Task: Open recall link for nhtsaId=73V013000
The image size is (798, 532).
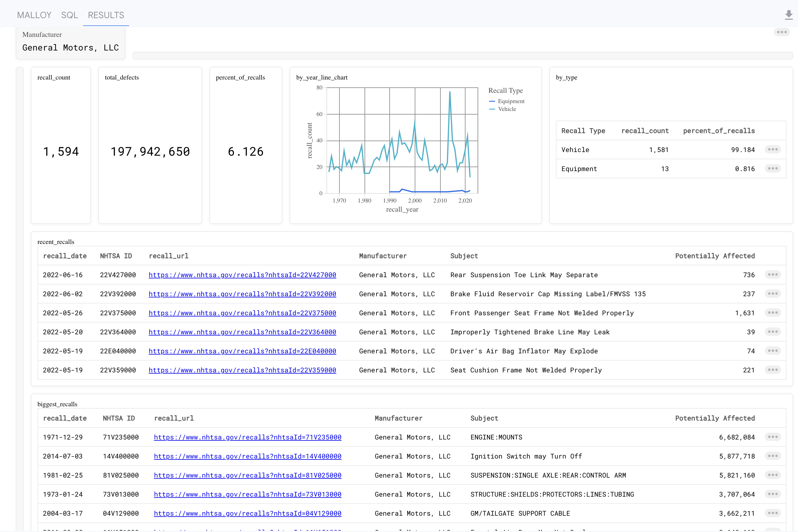Action: click(x=248, y=494)
